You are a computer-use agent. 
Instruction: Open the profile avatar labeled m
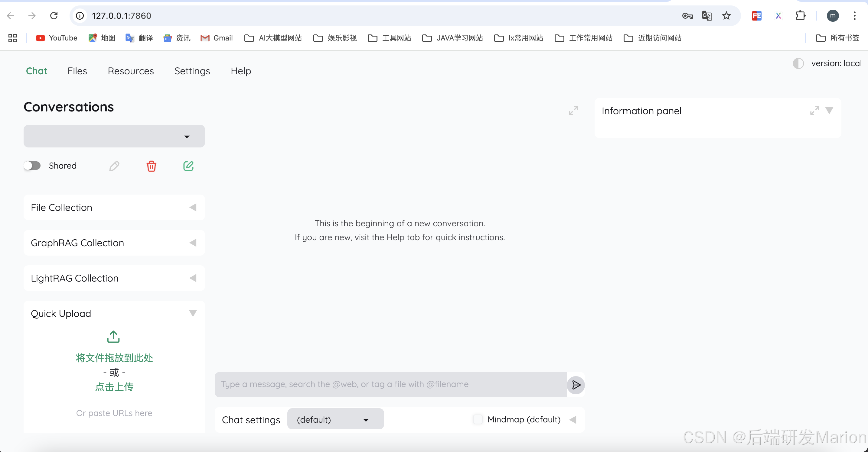point(833,16)
